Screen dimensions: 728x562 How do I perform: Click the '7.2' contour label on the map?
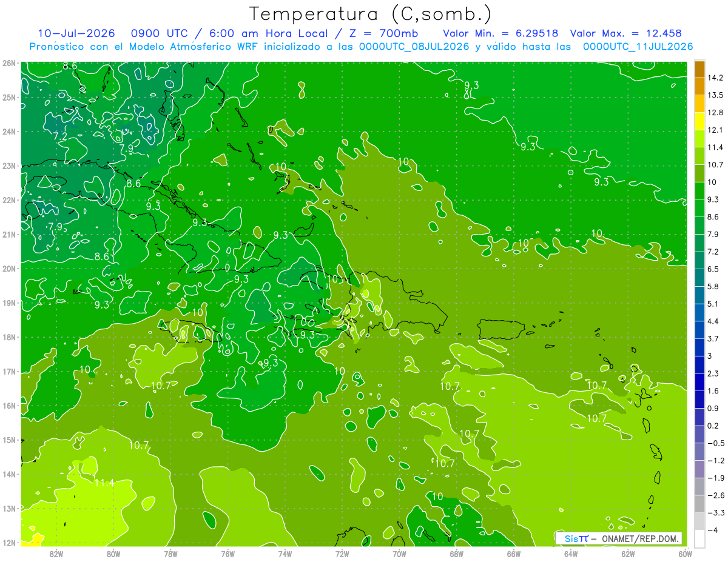60,136
